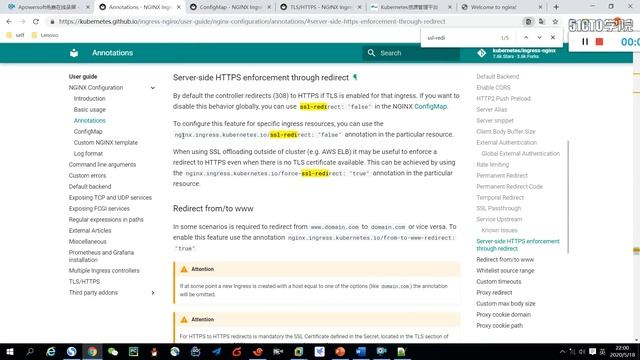Image resolution: width=640 pixels, height=360 pixels.
Task: Click the browser back arrow
Action: (9, 22)
